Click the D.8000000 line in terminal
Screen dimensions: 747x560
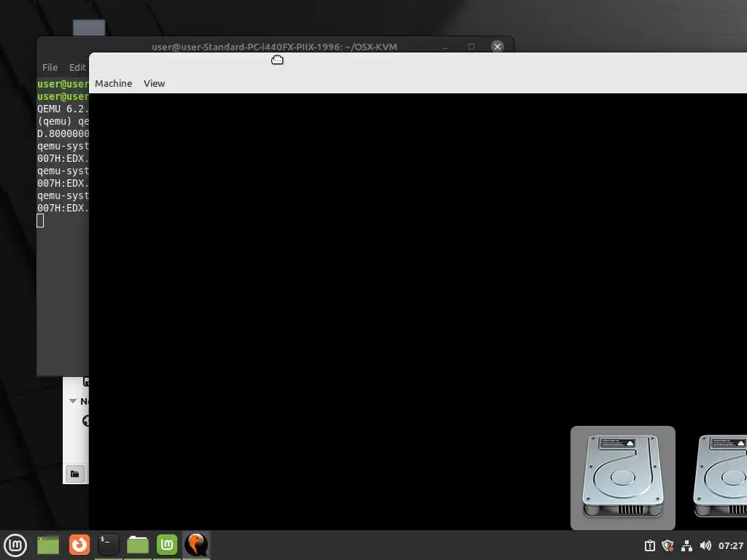(x=63, y=133)
